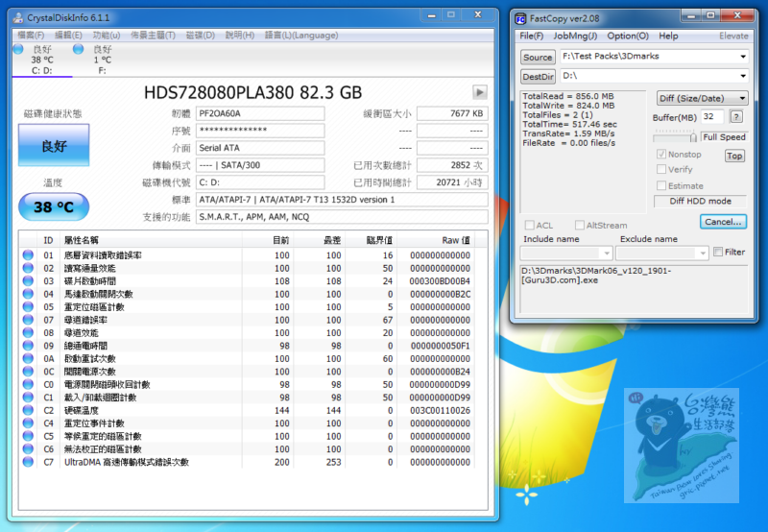Open the 佈景主題(T) menu

153,36
